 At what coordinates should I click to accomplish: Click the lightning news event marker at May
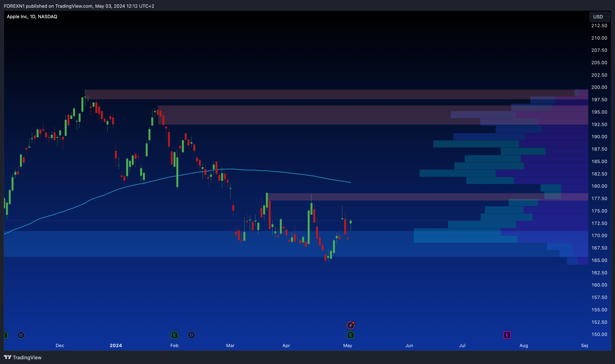click(x=351, y=325)
